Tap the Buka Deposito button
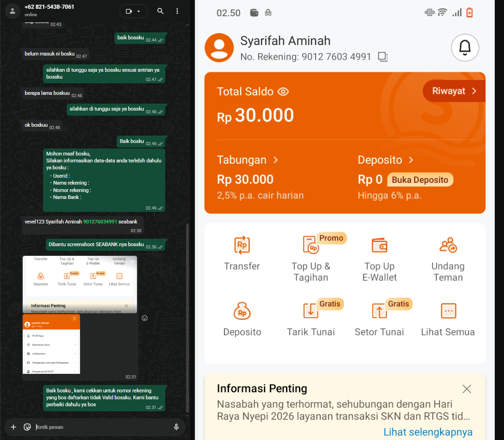The width and height of the screenshot is (504, 440). click(420, 180)
